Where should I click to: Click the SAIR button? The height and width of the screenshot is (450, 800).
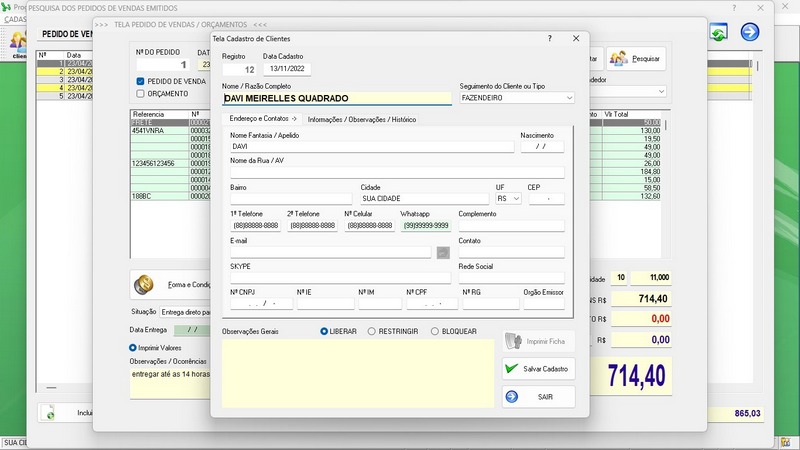tap(538, 396)
